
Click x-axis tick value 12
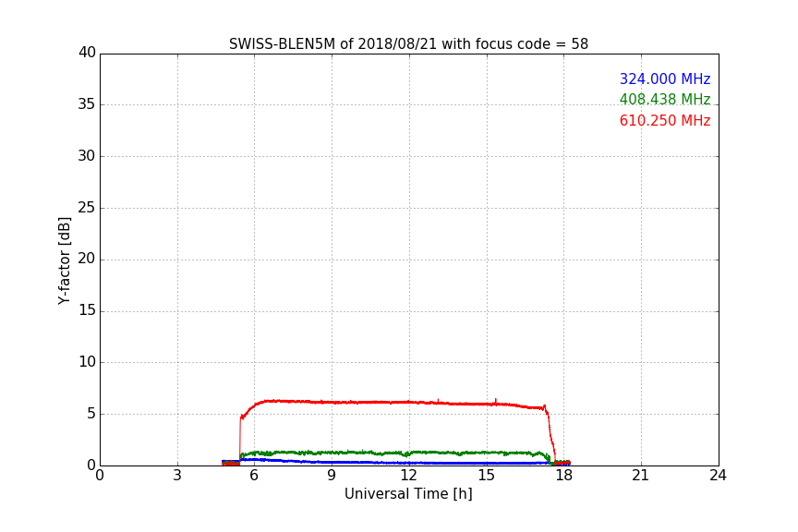tap(409, 476)
